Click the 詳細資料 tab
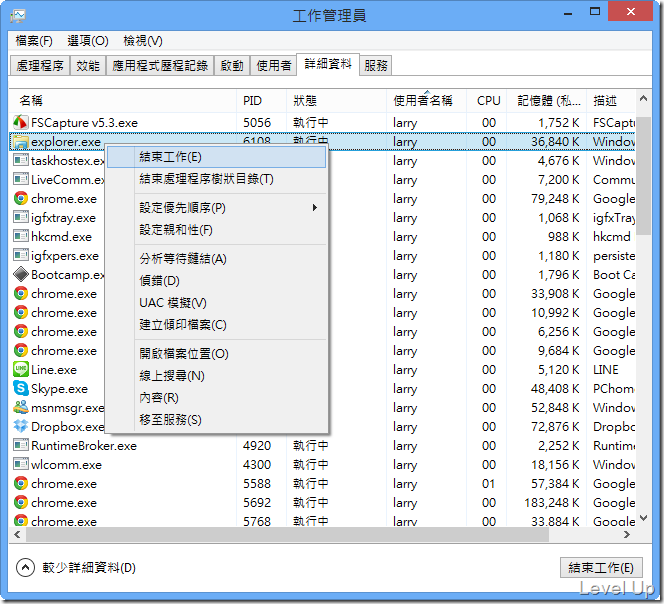This screenshot has height=604, width=664. coord(328,64)
